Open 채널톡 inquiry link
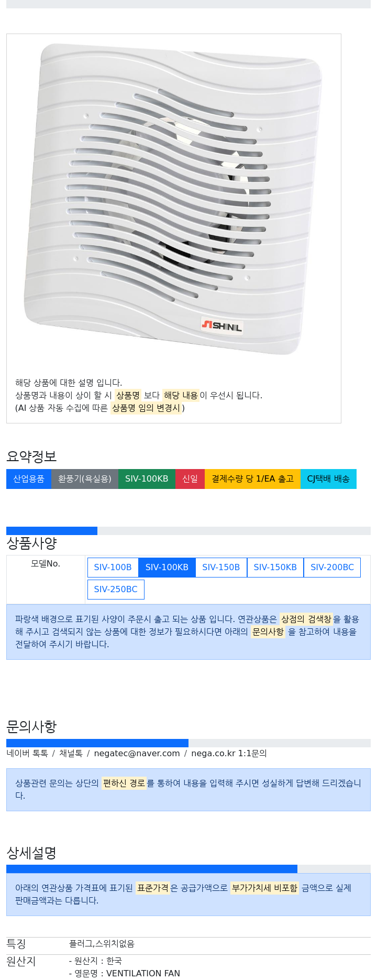 click(x=71, y=754)
